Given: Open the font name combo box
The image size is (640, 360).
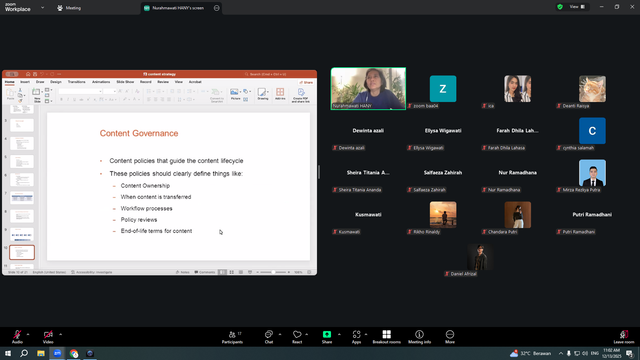Looking at the screenshot, I should [80, 91].
